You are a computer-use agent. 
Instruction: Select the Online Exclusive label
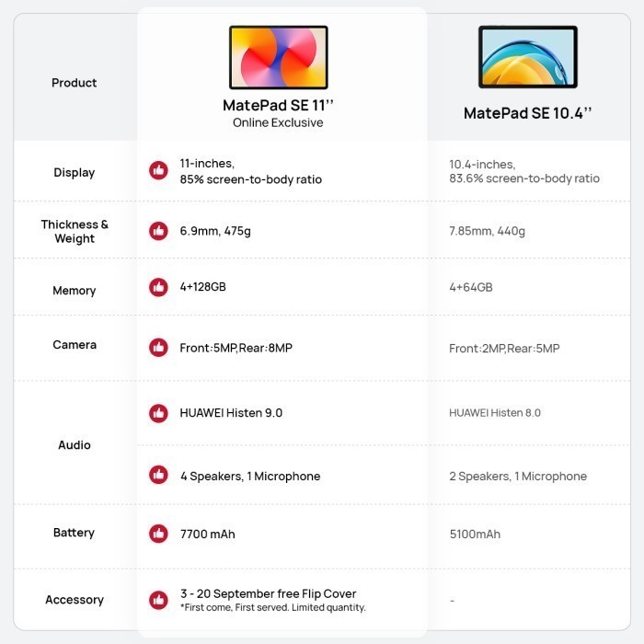click(278, 123)
